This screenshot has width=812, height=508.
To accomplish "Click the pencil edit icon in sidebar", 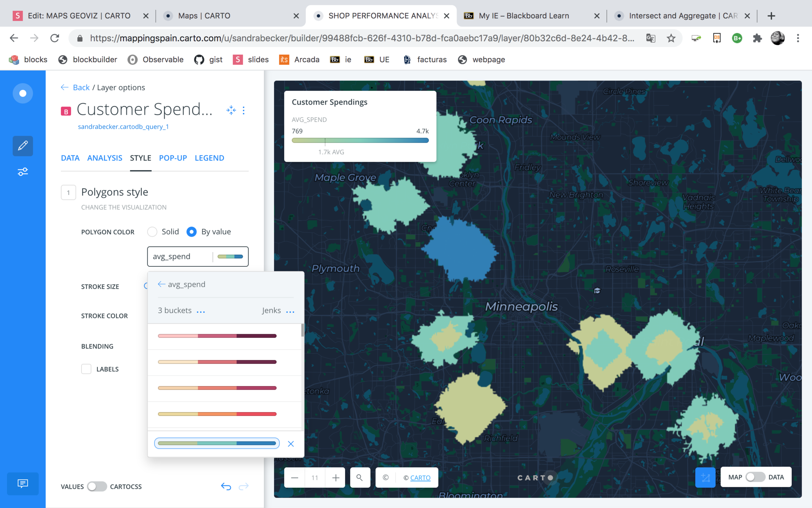I will (23, 146).
